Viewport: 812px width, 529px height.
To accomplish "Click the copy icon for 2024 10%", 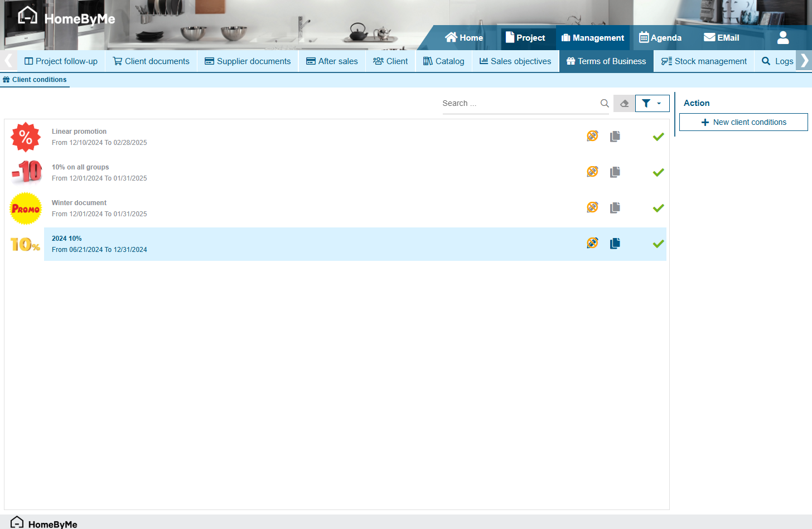I will (x=615, y=244).
